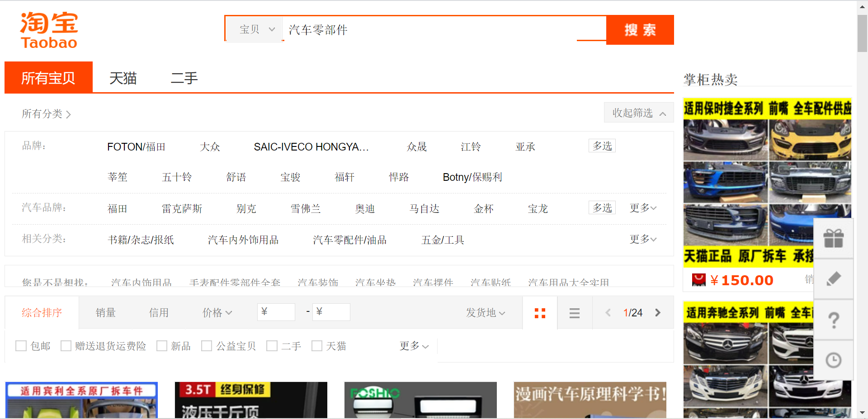Filter by car brand 雪佛兰

point(306,209)
